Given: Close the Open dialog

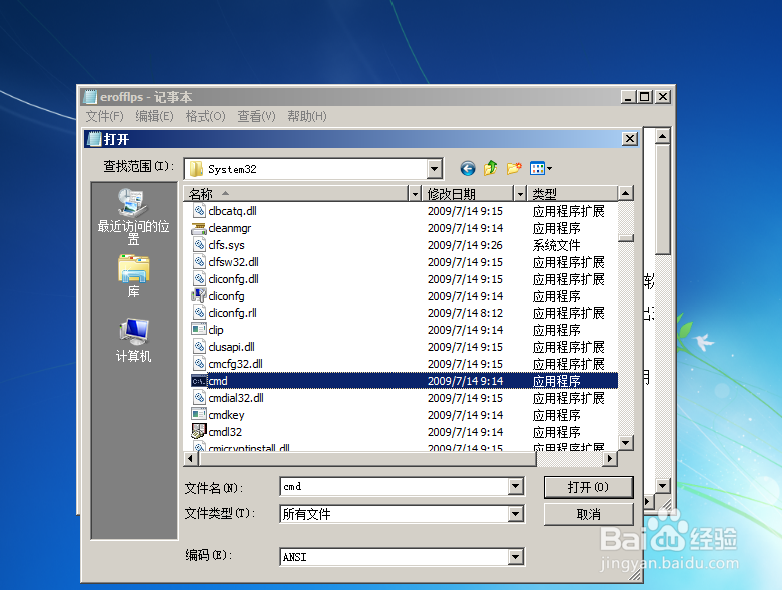Looking at the screenshot, I should coord(630,139).
